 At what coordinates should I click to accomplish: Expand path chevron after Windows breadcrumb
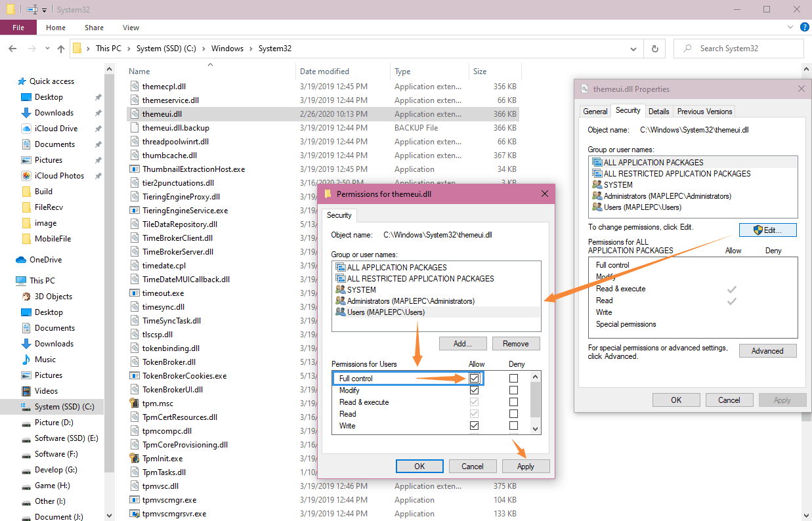(x=251, y=49)
